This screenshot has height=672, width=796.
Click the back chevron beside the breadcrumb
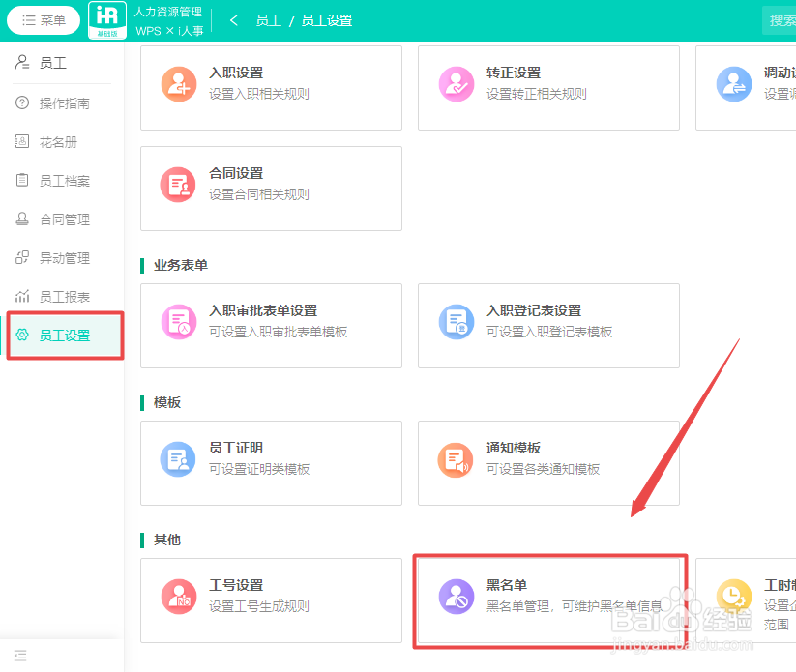[233, 18]
